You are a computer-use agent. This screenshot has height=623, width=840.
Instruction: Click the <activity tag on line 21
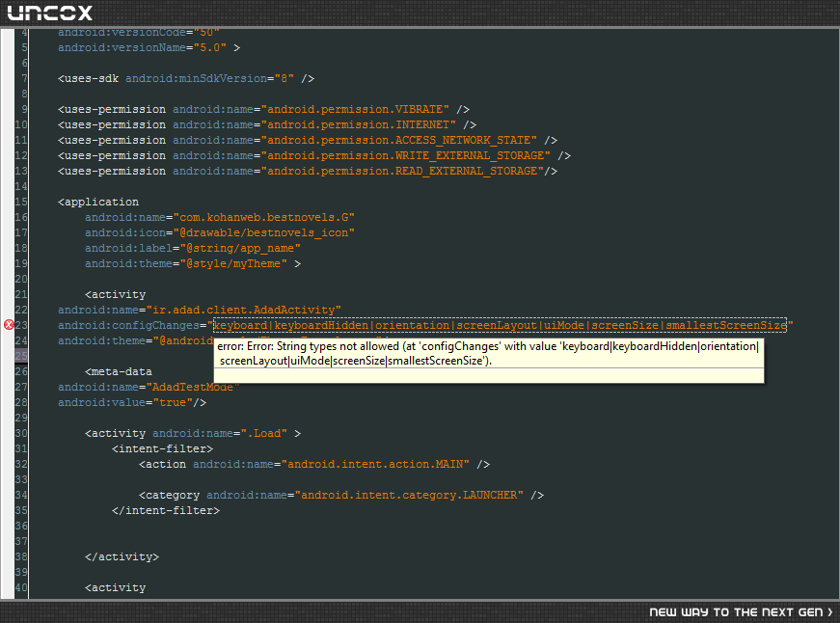point(115,295)
